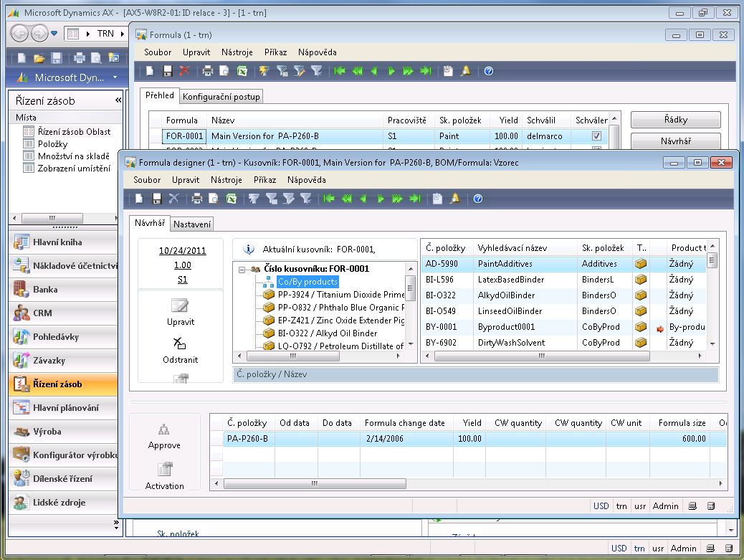The width and height of the screenshot is (744, 560).
Task: Click Activation icon in lower panel
Action: point(165,469)
